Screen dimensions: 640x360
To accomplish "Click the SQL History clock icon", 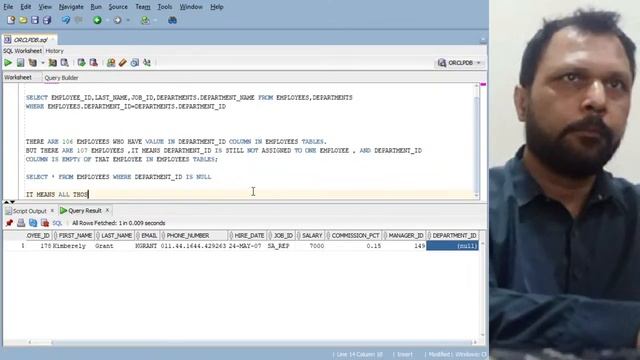I will click(135, 62).
